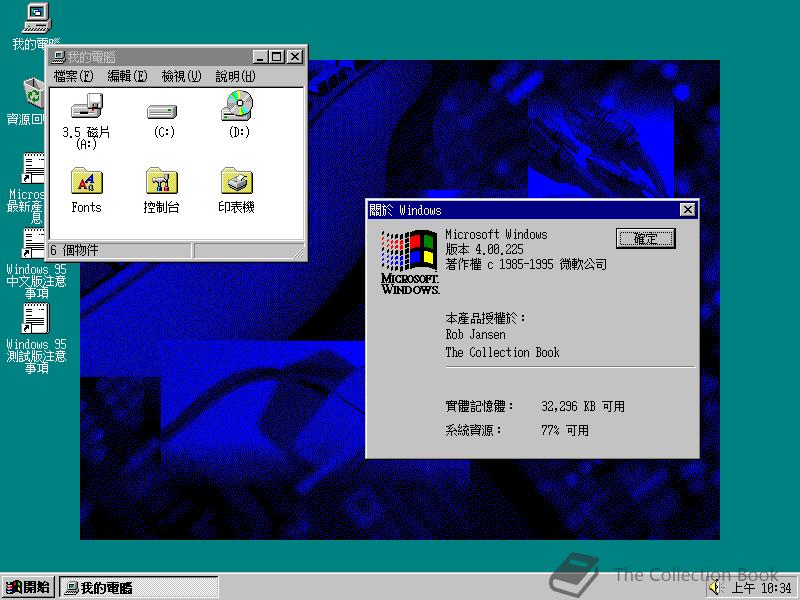Click the 6 個物件 status bar text
The width and height of the screenshot is (800, 600).
[74, 250]
